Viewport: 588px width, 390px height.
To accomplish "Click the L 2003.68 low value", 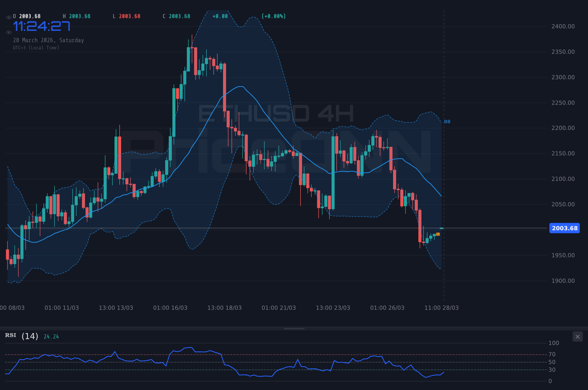I will (x=127, y=16).
